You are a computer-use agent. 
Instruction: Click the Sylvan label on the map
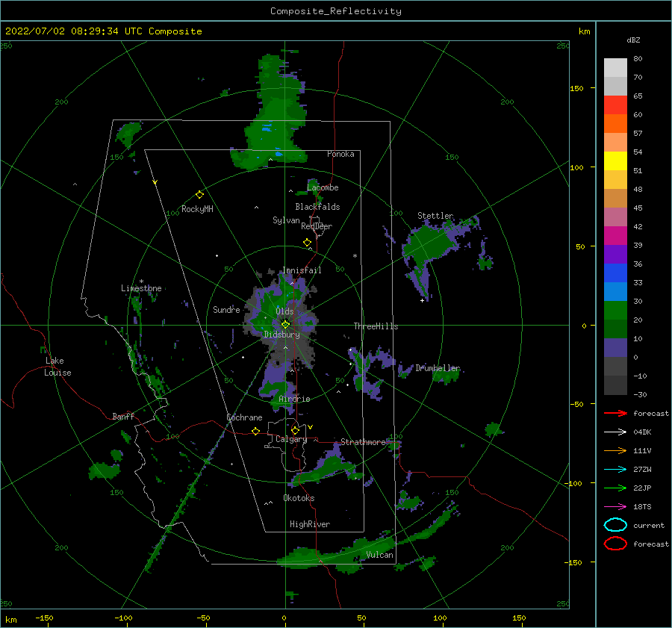click(x=286, y=220)
